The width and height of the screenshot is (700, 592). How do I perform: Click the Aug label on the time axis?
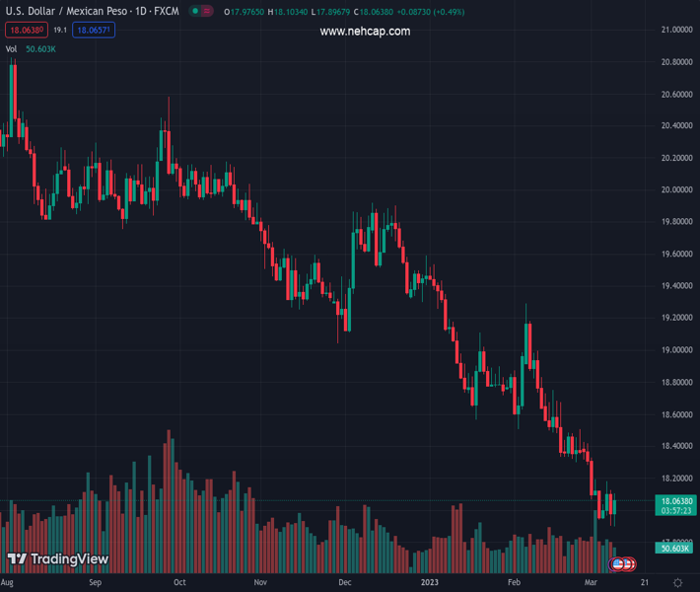pyautogui.click(x=7, y=582)
